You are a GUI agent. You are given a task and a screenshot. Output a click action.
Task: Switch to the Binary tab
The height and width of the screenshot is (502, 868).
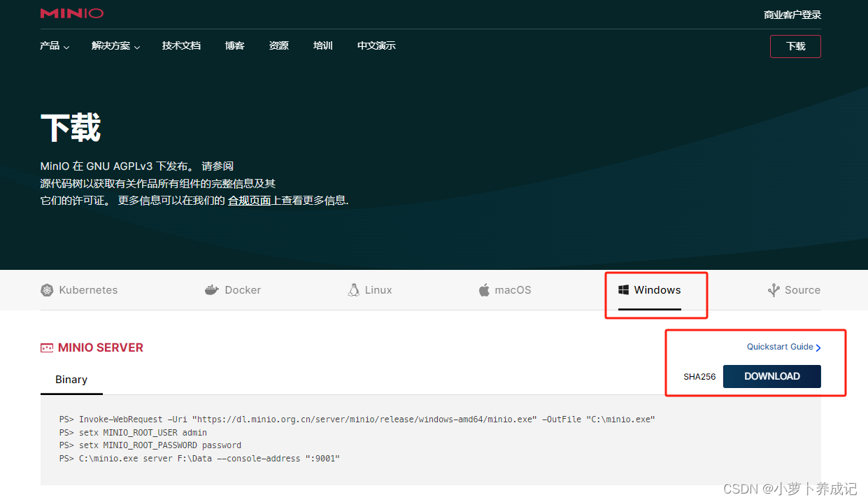click(71, 380)
